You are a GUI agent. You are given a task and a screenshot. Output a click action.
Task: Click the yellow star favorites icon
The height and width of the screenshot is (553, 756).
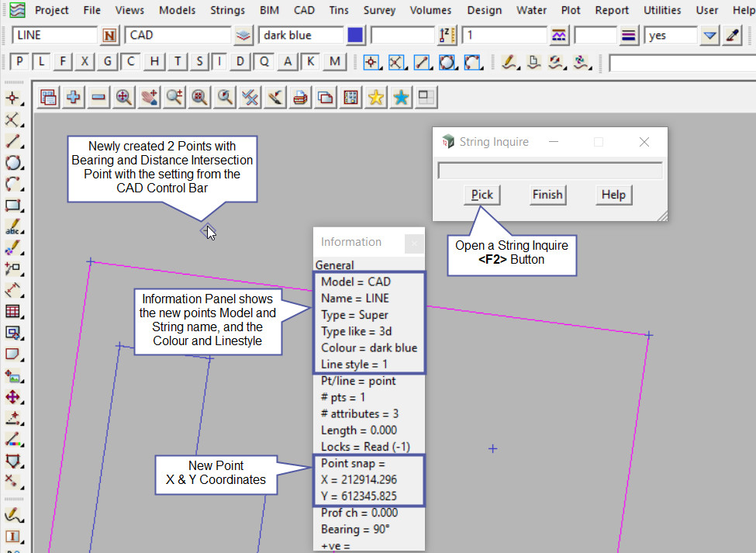coord(376,98)
